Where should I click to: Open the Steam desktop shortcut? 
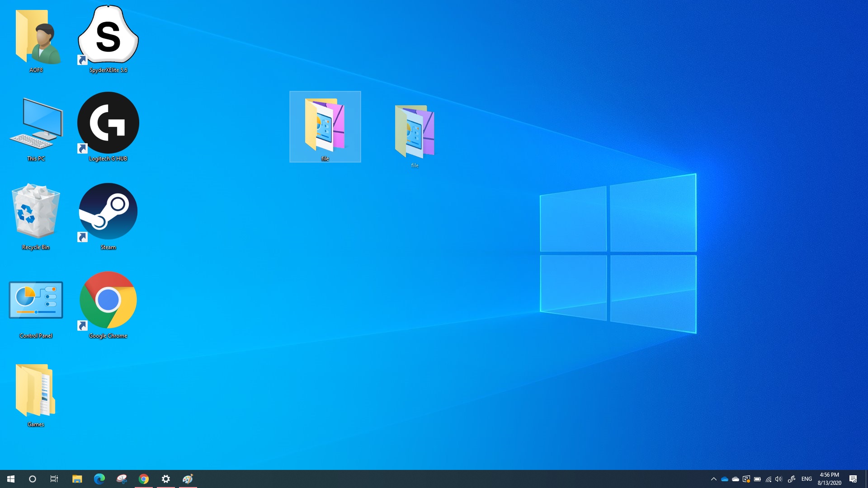108,212
